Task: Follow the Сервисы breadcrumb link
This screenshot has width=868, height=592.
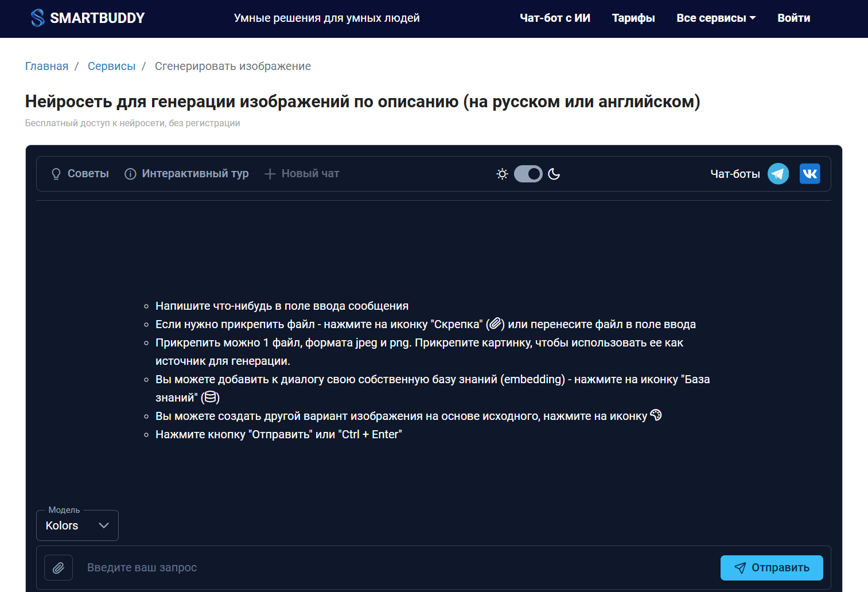Action: tap(111, 66)
